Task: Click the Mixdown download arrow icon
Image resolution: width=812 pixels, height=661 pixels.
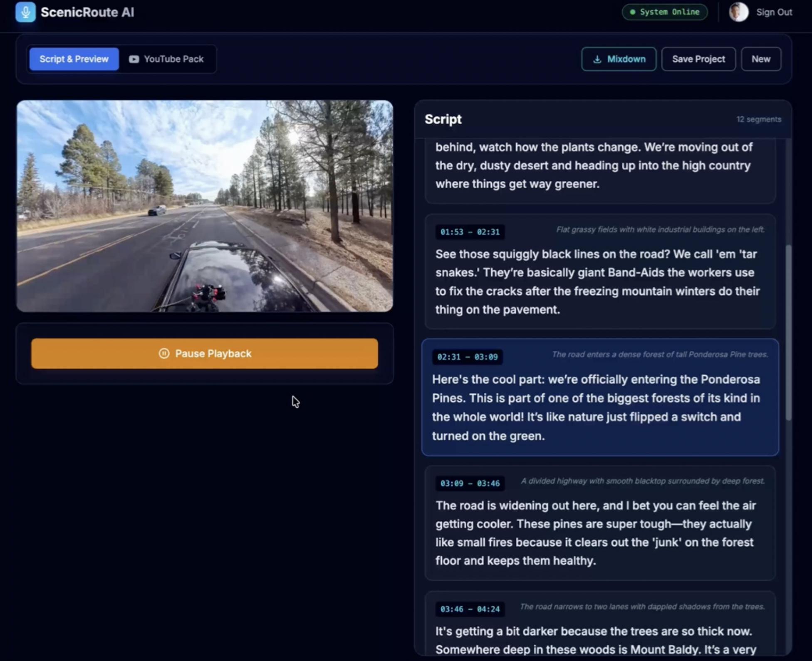Action: click(x=597, y=59)
